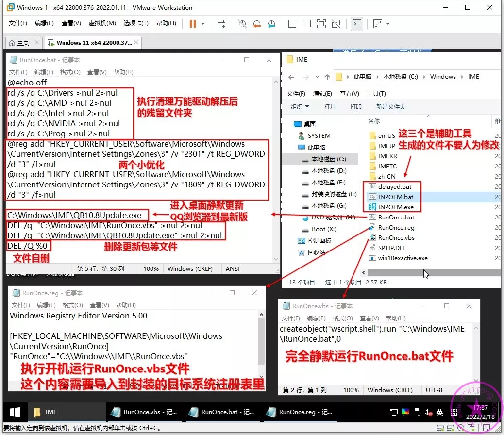Image resolution: width=504 pixels, height=435 pixels.
Task: Enter VMware full screen mode icon
Action: [321, 23]
